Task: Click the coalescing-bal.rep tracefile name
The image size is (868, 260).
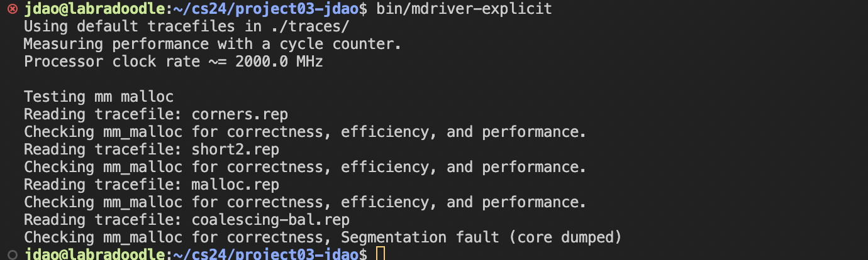Action: tap(270, 220)
